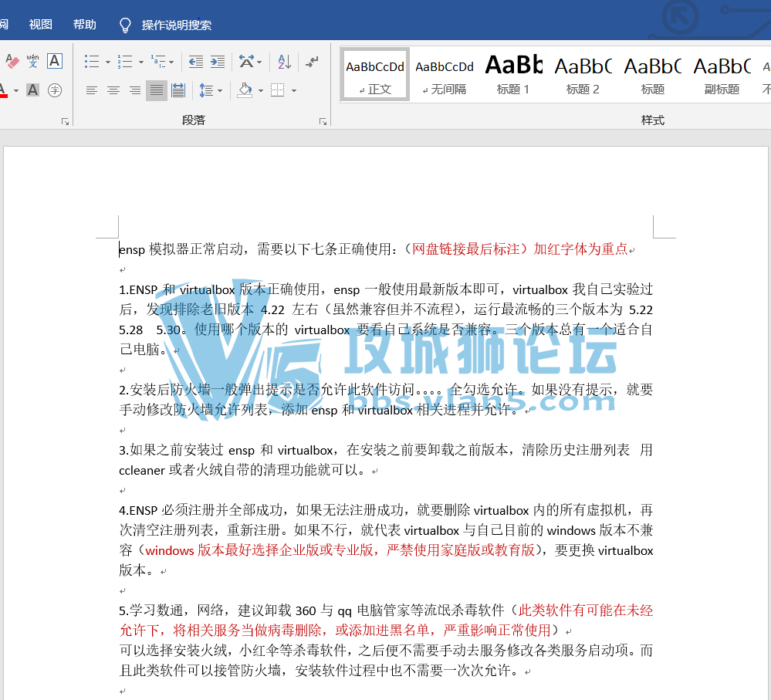
Task: Center the paragraph text
Action: (x=113, y=90)
